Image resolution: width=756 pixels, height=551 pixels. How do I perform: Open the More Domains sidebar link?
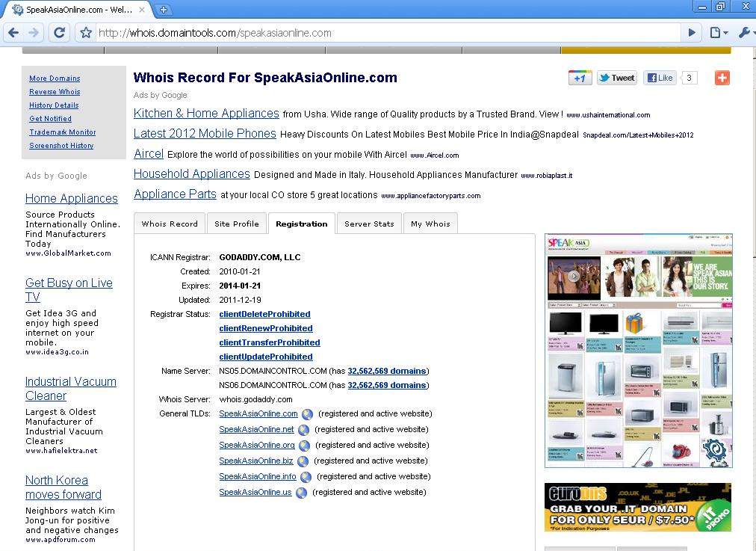[55, 79]
